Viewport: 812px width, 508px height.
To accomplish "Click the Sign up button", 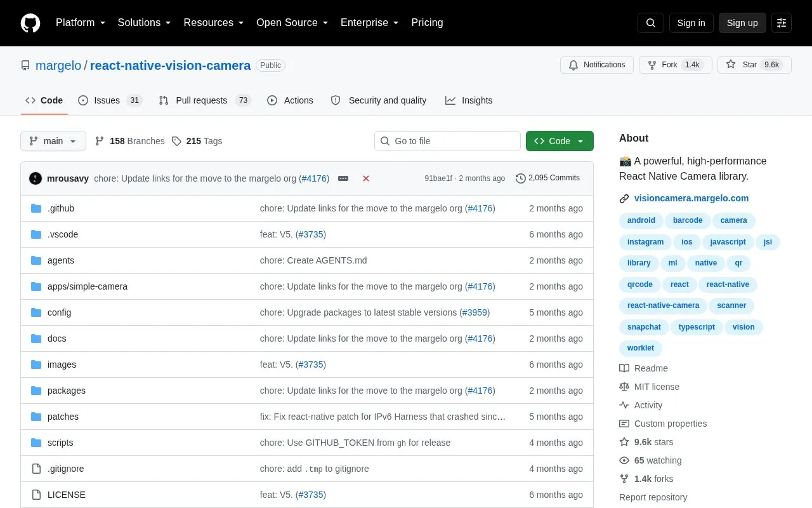I will [x=742, y=23].
